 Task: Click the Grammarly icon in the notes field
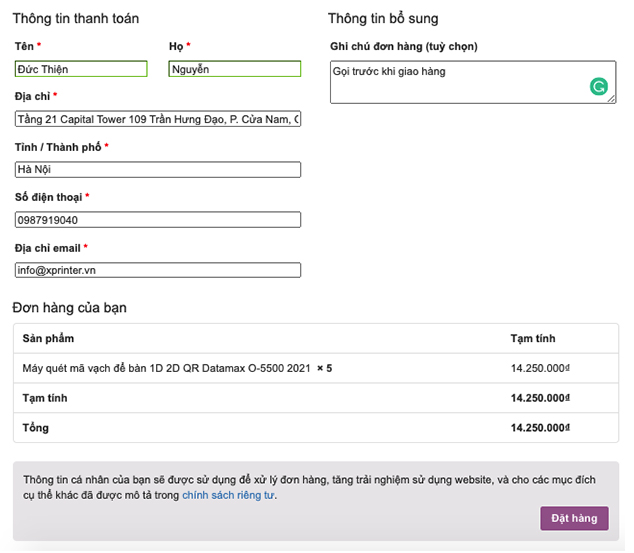[x=598, y=87]
